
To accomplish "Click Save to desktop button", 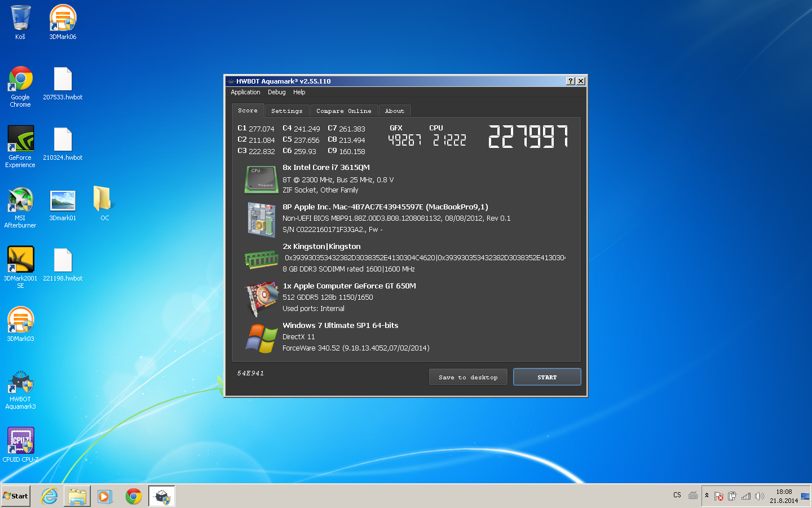I will pos(468,377).
